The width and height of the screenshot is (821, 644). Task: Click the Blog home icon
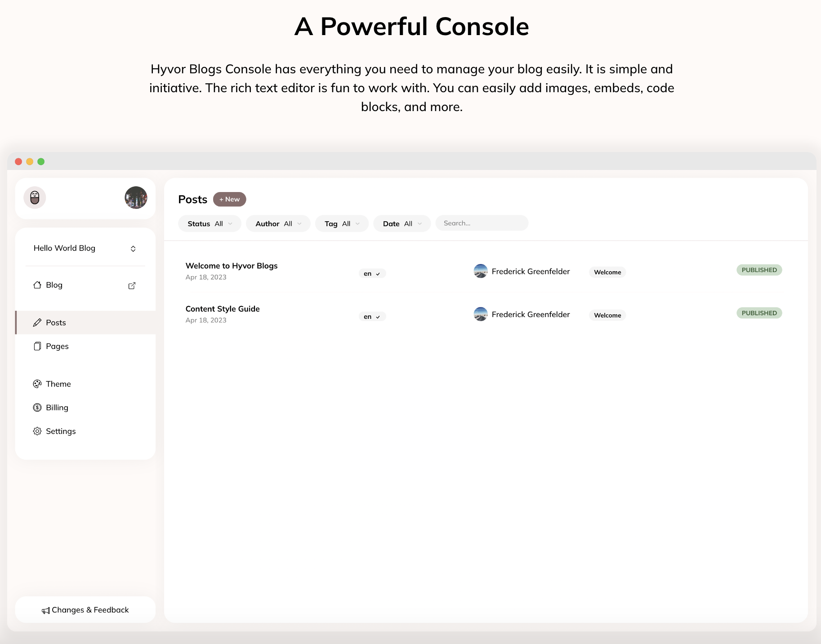(37, 285)
